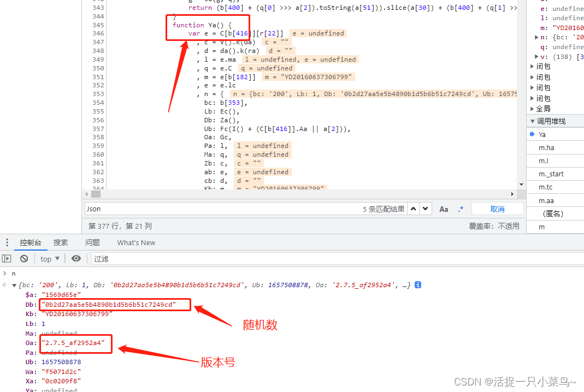
Task: Go to previous search match arrow
Action: (414, 209)
